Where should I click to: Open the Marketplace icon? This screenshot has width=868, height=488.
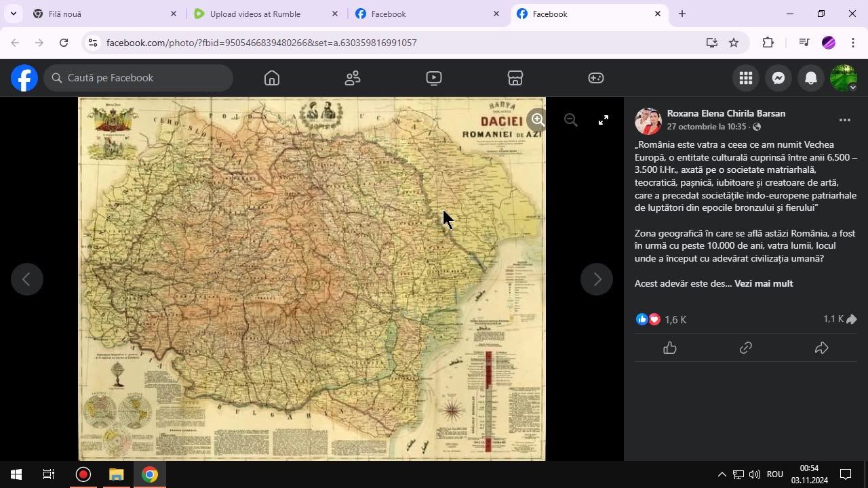point(515,78)
